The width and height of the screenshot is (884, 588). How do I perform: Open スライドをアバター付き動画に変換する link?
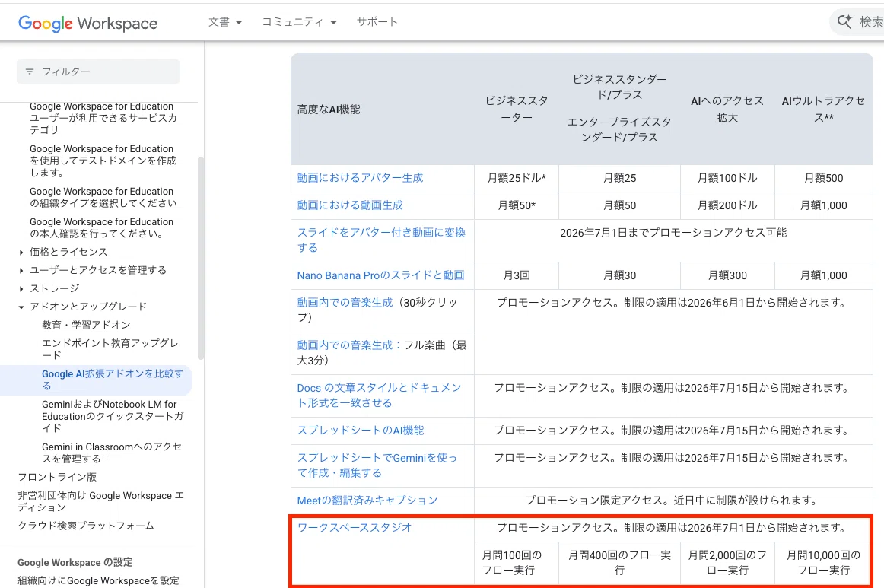coord(382,240)
